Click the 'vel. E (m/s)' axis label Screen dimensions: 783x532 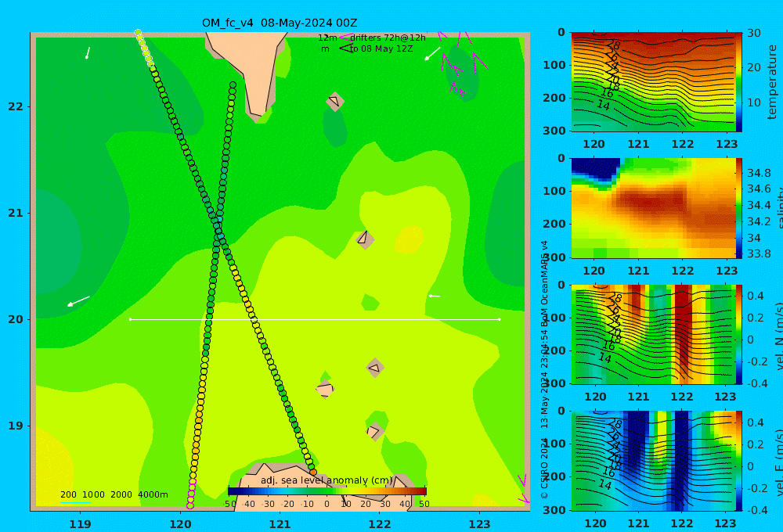(780, 461)
